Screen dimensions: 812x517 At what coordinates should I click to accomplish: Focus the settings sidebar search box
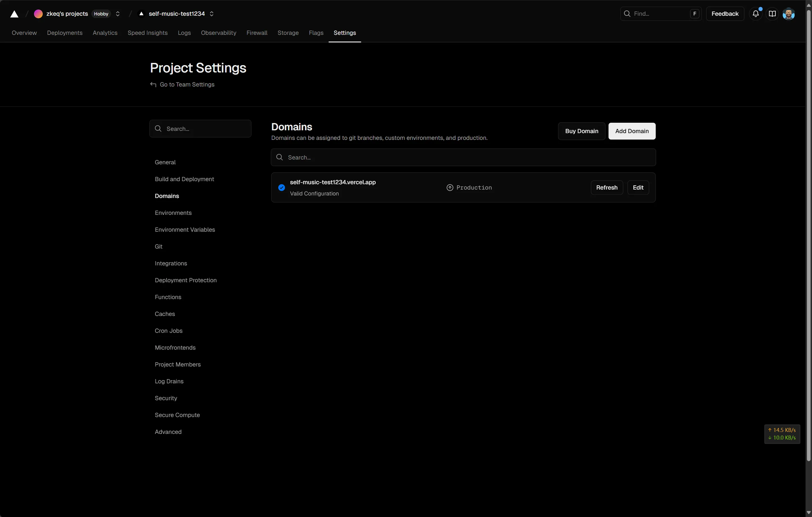[200, 129]
